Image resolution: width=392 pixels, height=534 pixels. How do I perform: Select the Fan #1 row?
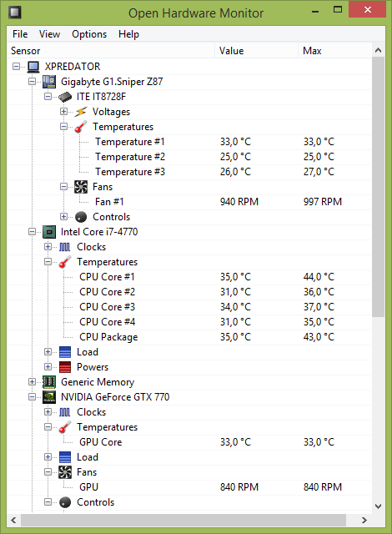(189, 202)
